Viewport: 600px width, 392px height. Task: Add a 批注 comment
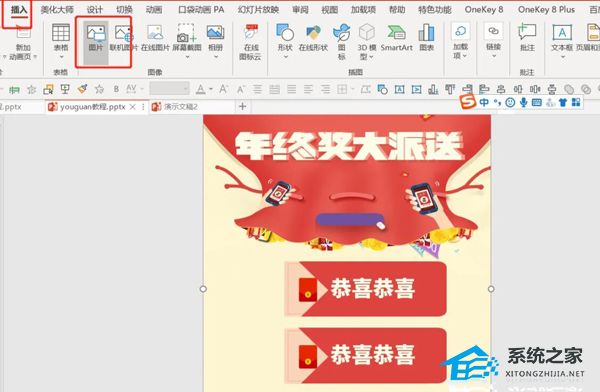[527, 38]
